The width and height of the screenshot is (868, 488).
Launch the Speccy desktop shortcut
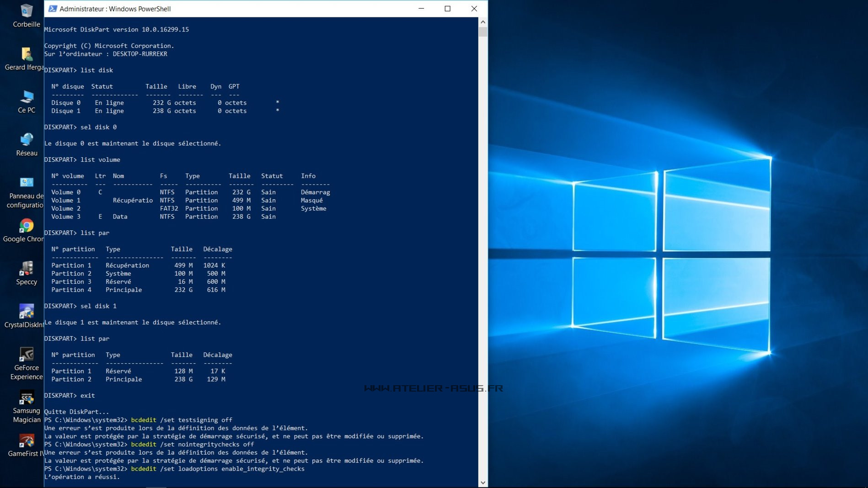coord(26,269)
